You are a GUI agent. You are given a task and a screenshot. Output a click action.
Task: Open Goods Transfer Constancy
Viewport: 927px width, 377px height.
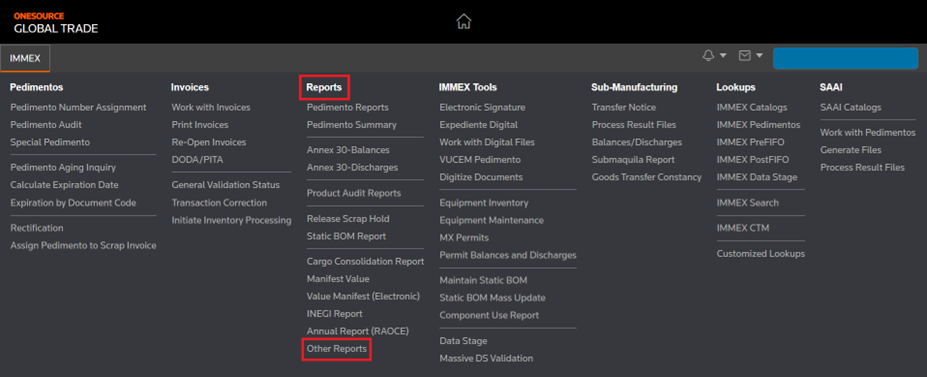pos(647,177)
